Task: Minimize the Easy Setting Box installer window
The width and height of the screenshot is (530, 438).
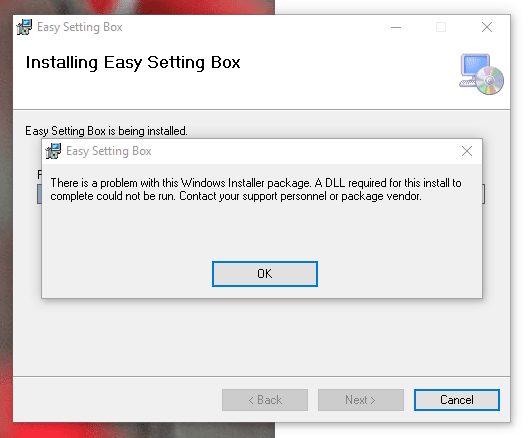Action: 396,27
